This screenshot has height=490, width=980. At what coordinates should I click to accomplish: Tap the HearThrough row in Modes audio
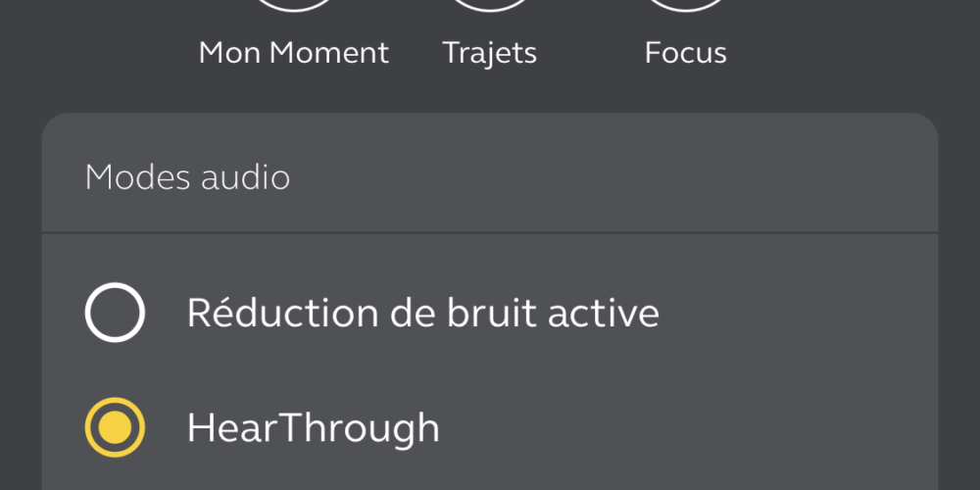point(490,427)
